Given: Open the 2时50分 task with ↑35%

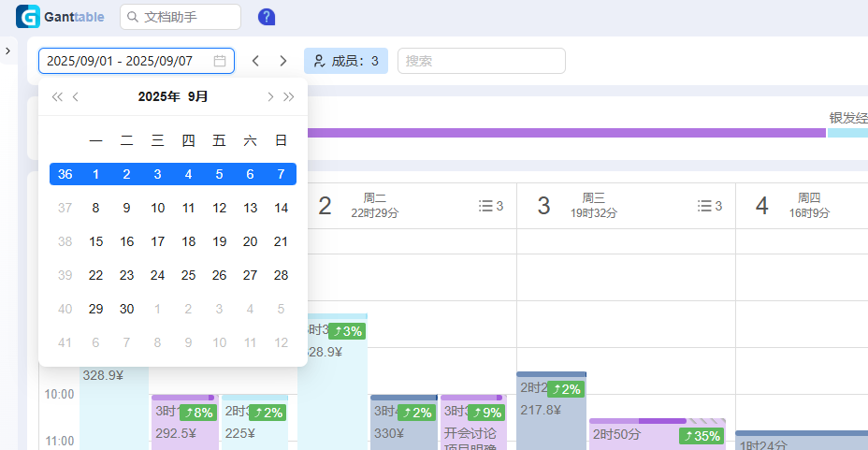Looking at the screenshot, I should [x=658, y=434].
